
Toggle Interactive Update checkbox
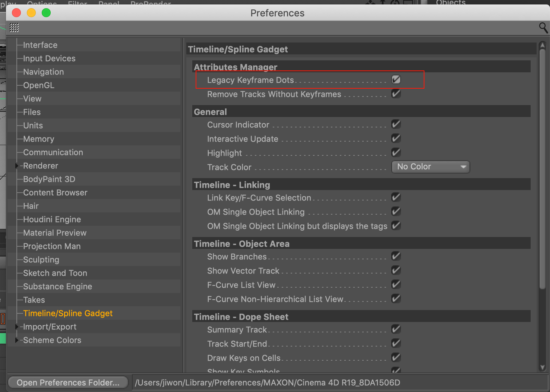click(396, 138)
